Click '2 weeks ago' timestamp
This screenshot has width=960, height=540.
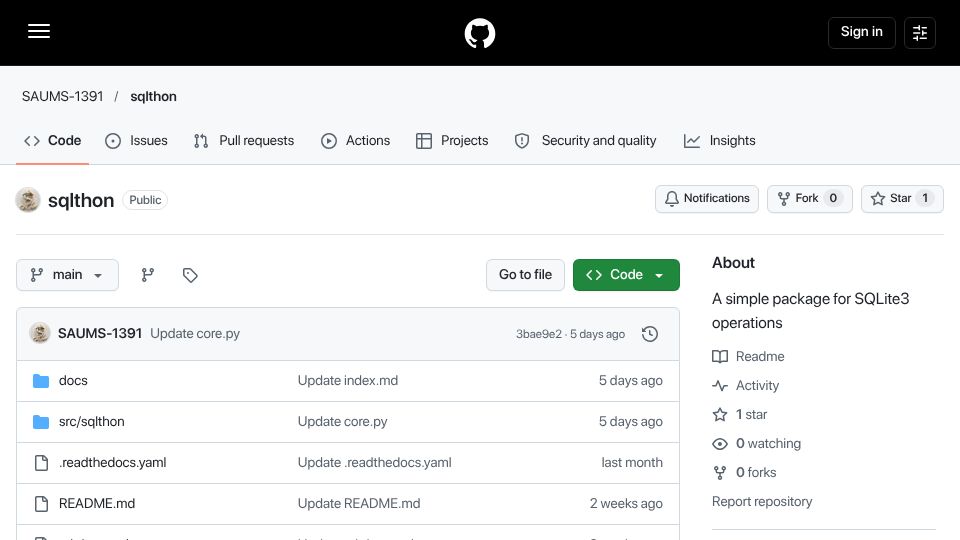click(626, 504)
